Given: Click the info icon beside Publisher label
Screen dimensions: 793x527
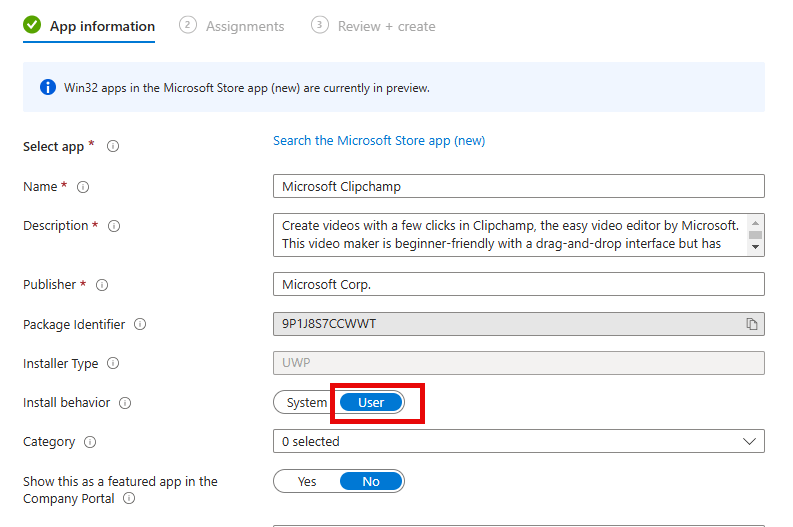Looking at the screenshot, I should click(x=102, y=285).
